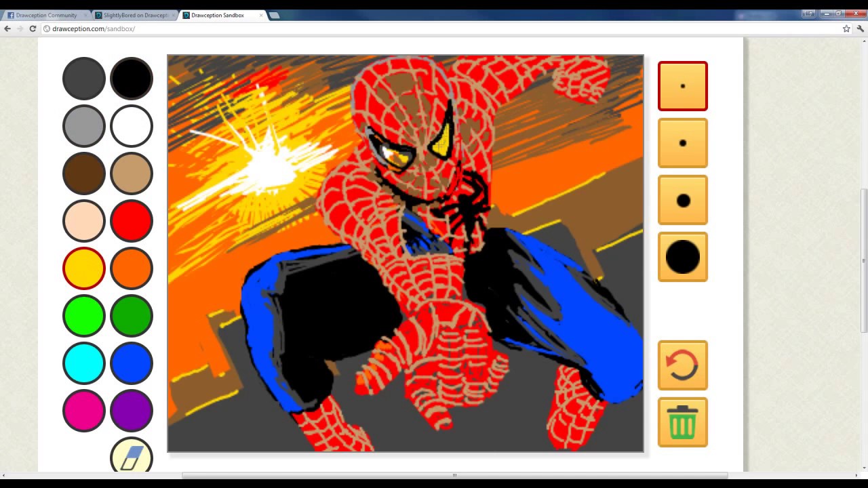Image resolution: width=868 pixels, height=488 pixels.
Task: Select the black color swatch
Action: pos(132,79)
